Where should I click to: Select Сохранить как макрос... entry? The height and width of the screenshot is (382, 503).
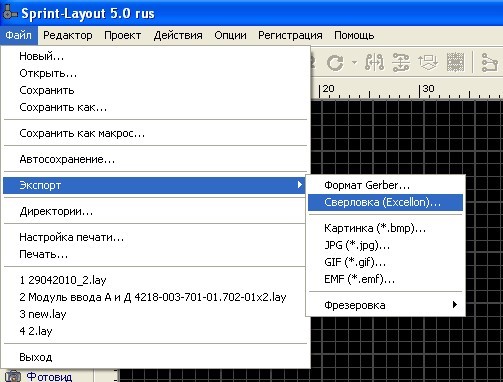[155, 133]
